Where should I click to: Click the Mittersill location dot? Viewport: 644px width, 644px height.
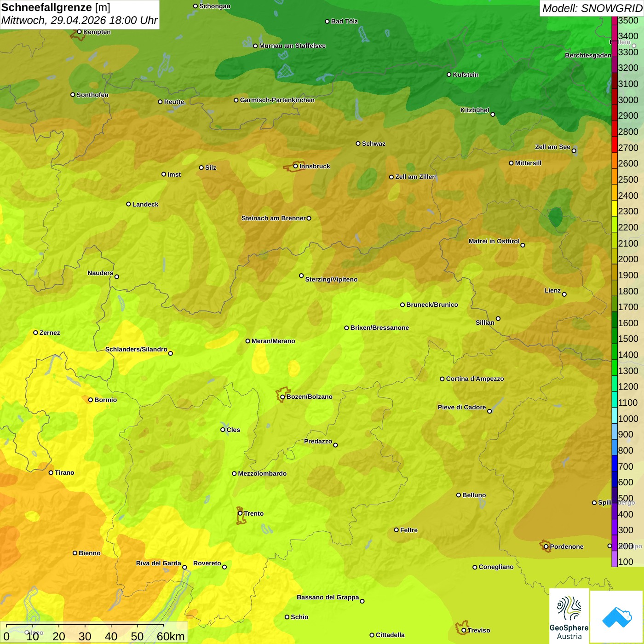coord(511,163)
